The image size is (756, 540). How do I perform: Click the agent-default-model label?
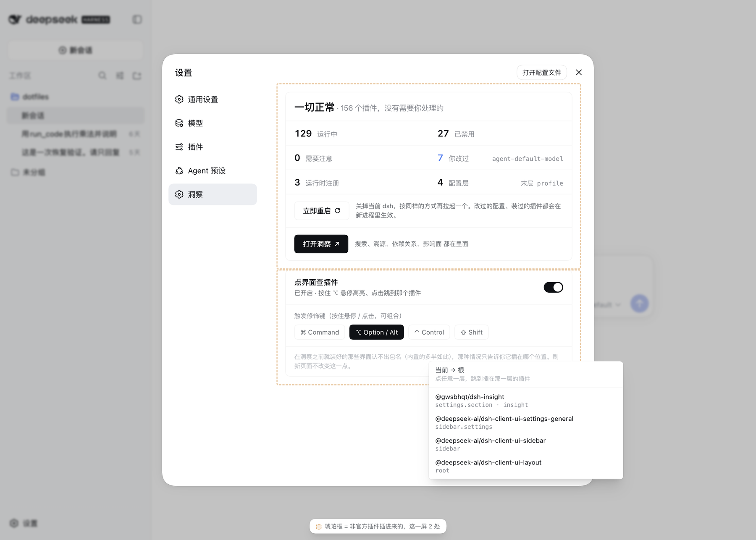528,159
